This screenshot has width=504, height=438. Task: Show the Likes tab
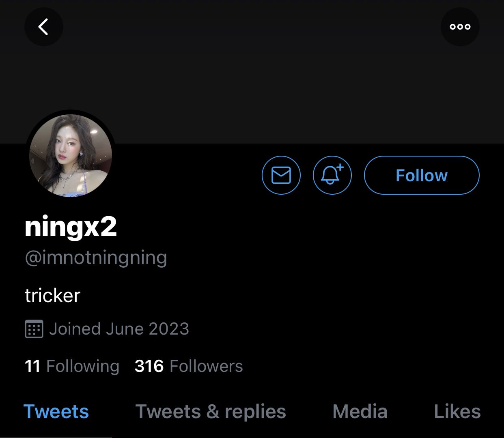pos(457,412)
